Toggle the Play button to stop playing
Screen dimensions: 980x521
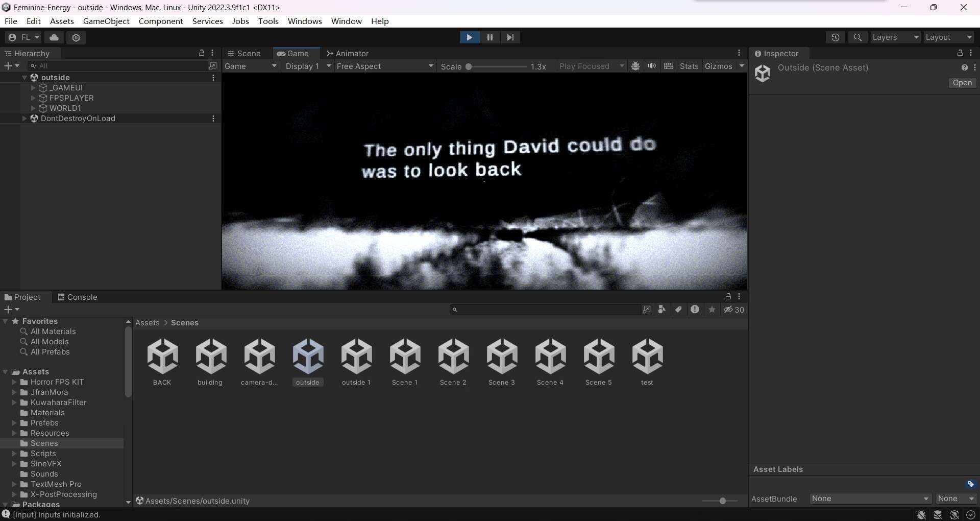[469, 37]
